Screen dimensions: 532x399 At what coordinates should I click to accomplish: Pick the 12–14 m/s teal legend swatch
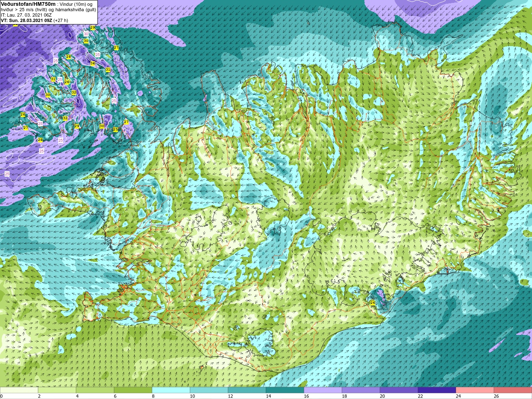click(x=247, y=390)
